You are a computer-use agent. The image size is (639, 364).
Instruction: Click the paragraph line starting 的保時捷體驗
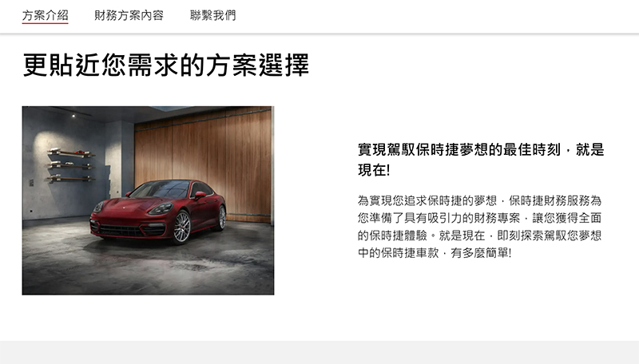point(480,235)
